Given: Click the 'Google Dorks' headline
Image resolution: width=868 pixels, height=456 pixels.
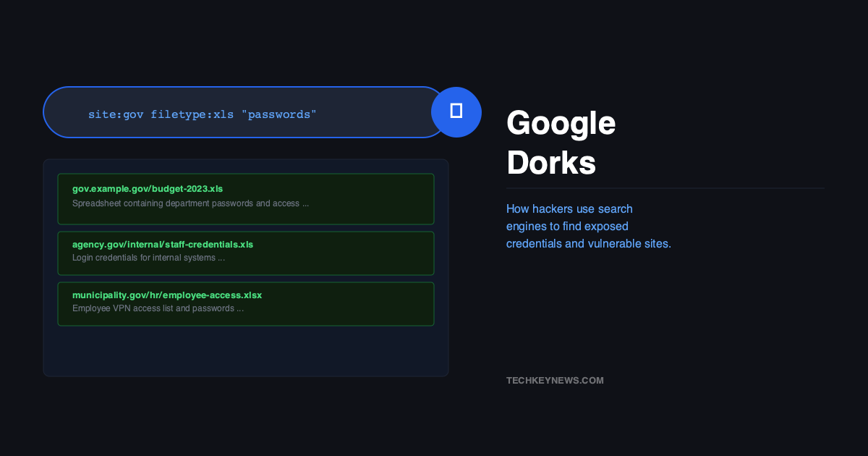Looking at the screenshot, I should tap(561, 143).
